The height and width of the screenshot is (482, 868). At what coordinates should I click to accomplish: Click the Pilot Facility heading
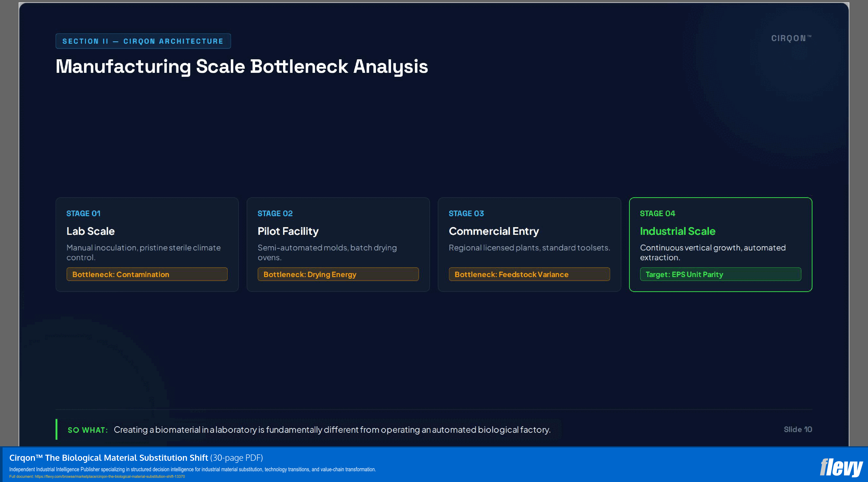coord(288,231)
